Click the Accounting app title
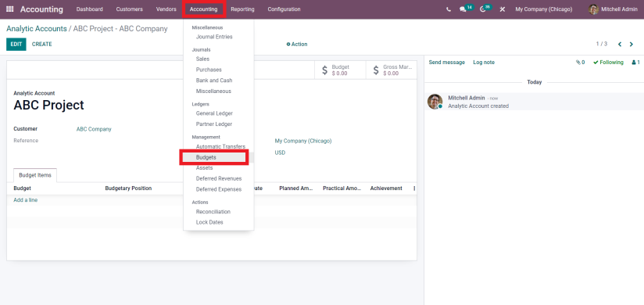This screenshot has width=644, height=305. coord(41,9)
